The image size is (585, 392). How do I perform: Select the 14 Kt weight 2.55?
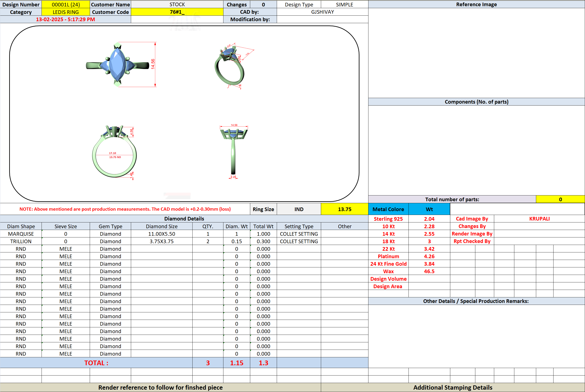coord(429,234)
